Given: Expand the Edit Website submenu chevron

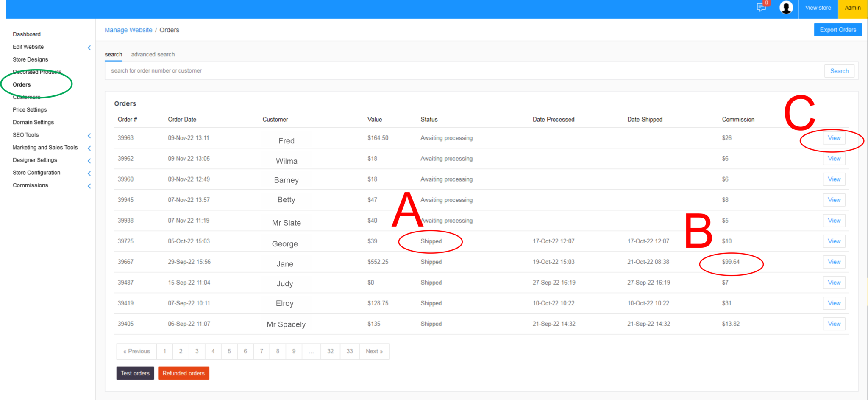Looking at the screenshot, I should 89,48.
